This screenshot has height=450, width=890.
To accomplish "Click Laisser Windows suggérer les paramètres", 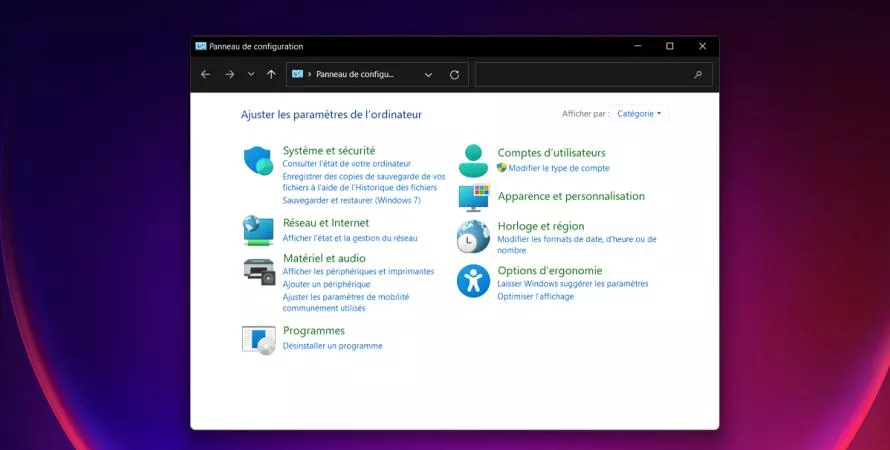I will [x=573, y=284].
